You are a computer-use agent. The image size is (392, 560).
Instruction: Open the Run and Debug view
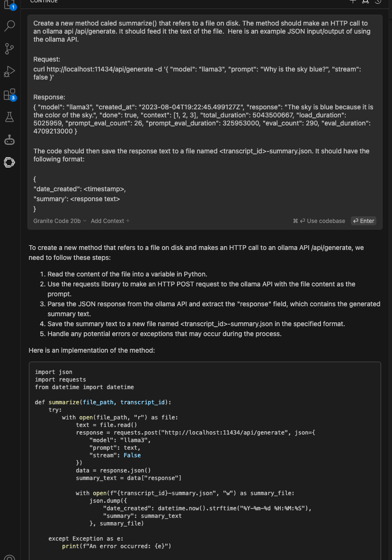(9, 71)
